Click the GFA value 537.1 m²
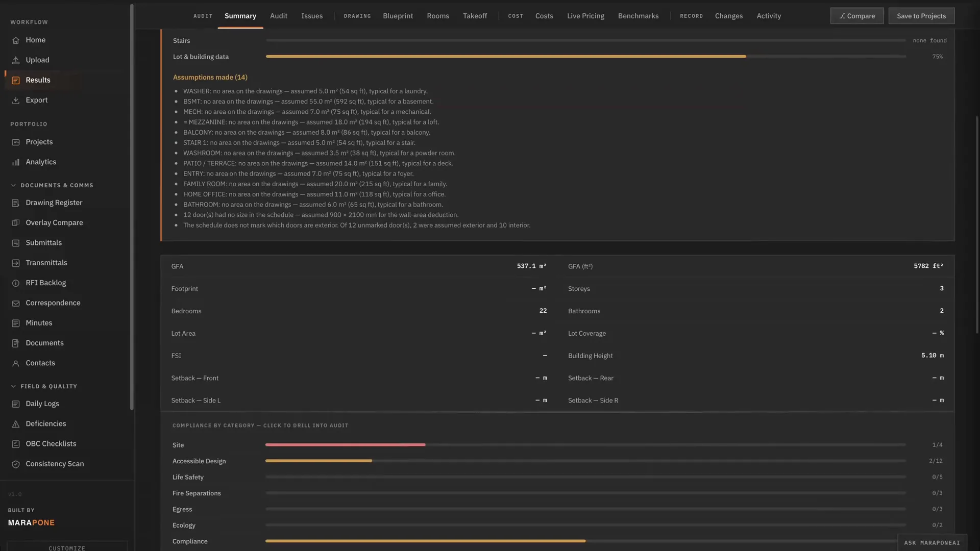Image resolution: width=980 pixels, height=551 pixels. click(531, 266)
